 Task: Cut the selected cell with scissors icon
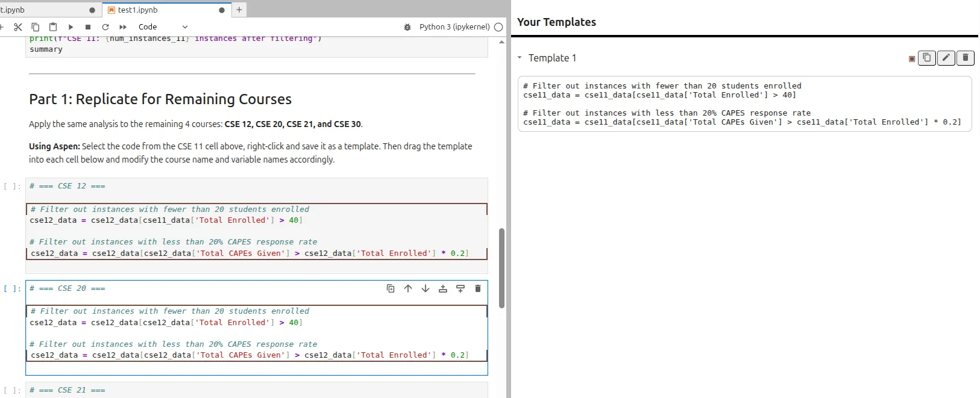pyautogui.click(x=18, y=27)
